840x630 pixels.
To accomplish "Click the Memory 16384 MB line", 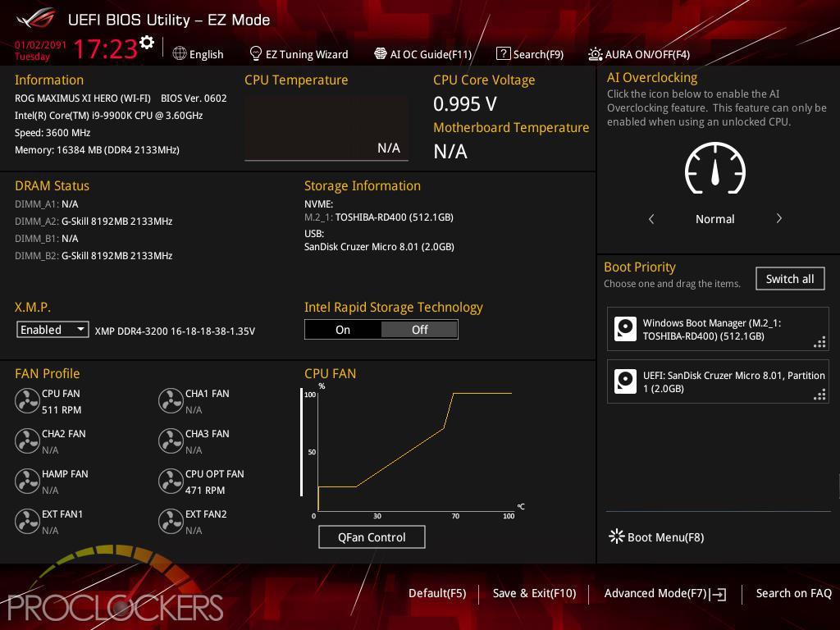I will click(97, 150).
